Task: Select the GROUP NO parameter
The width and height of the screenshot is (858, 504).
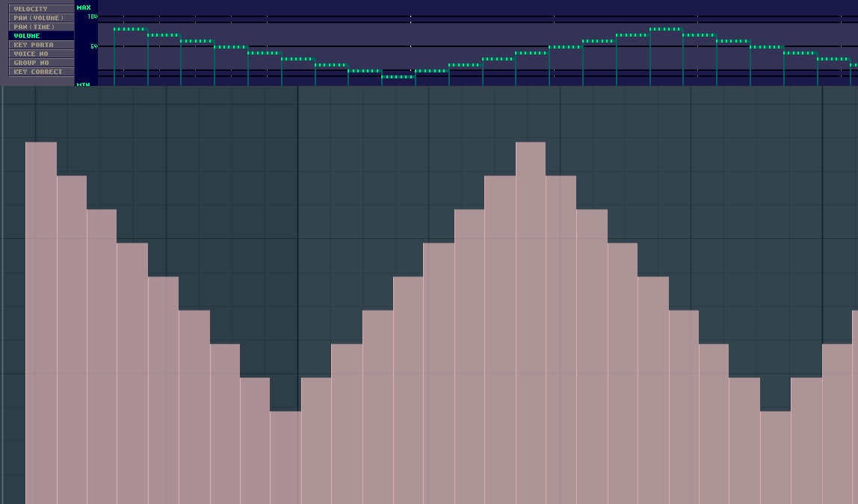Action: pos(41,63)
